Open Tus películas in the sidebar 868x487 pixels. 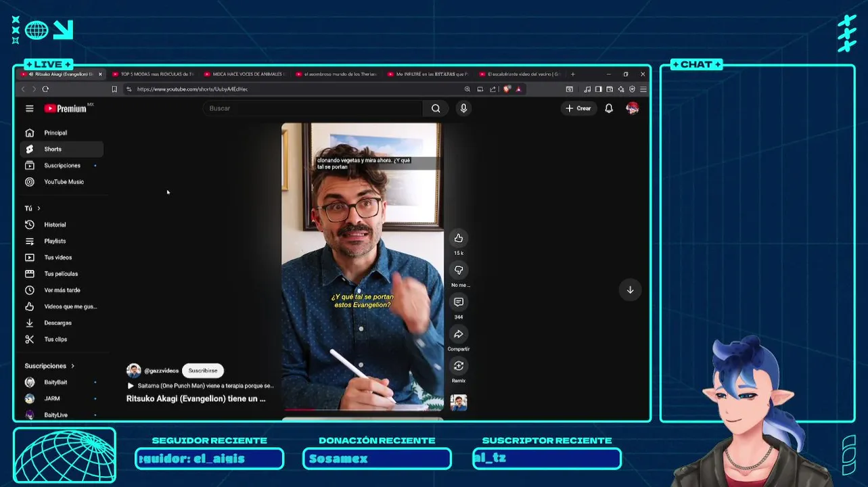point(62,274)
